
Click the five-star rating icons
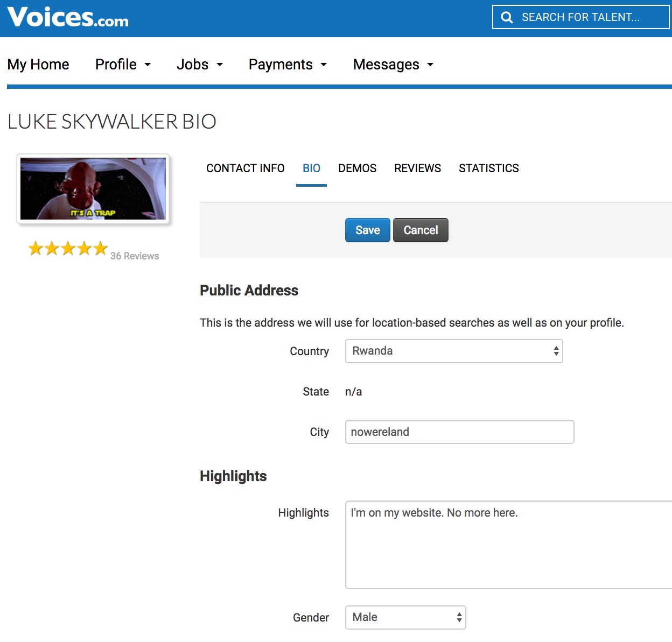pyautogui.click(x=68, y=249)
